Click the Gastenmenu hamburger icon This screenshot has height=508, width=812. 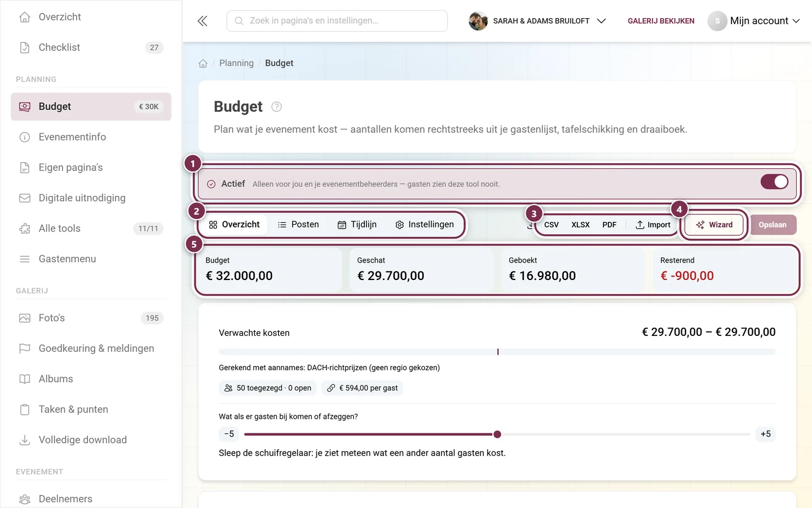click(25, 259)
